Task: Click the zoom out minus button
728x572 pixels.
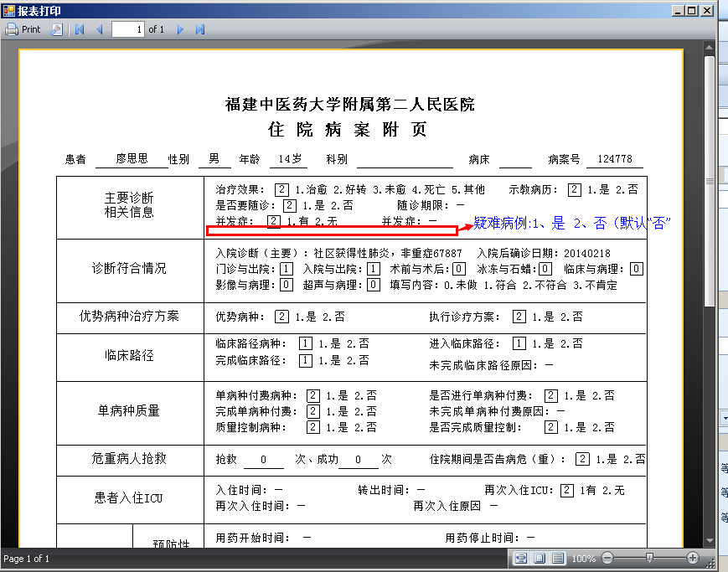Action: pos(607,558)
